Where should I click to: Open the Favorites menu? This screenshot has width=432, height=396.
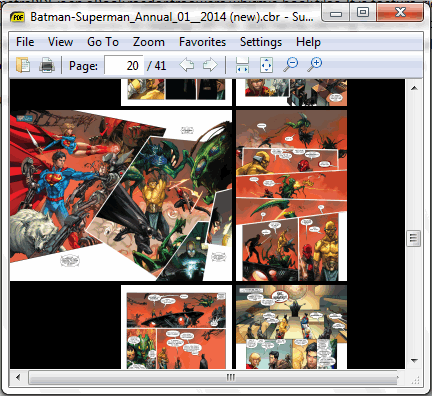click(202, 42)
